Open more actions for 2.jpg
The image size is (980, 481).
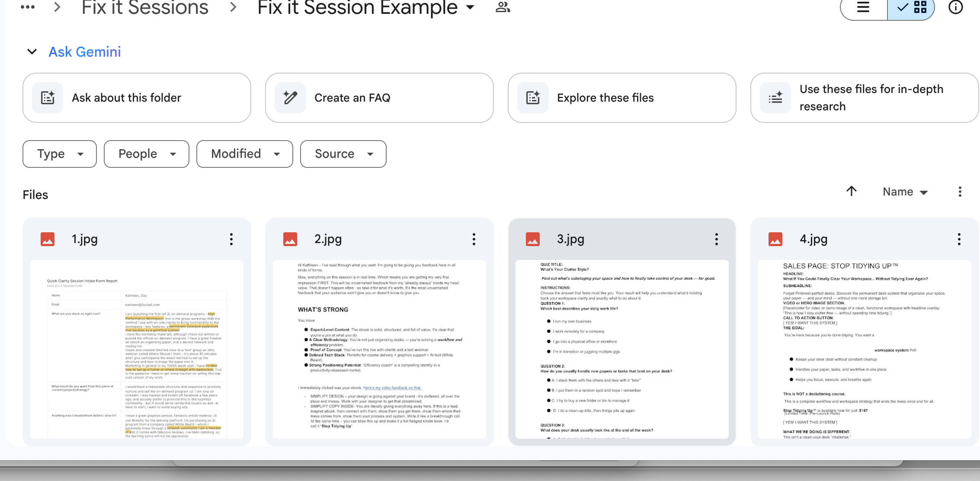point(474,239)
